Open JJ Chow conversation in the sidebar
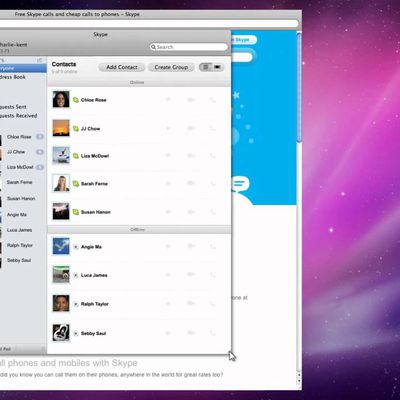 16,152
